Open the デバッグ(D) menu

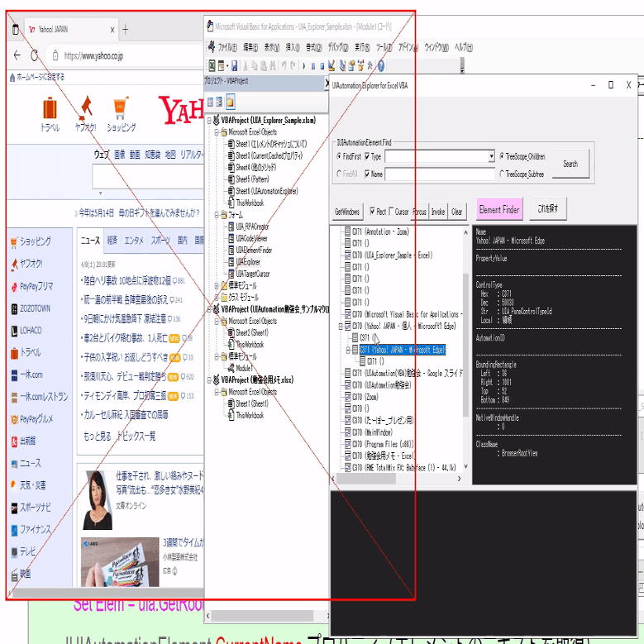point(338,48)
